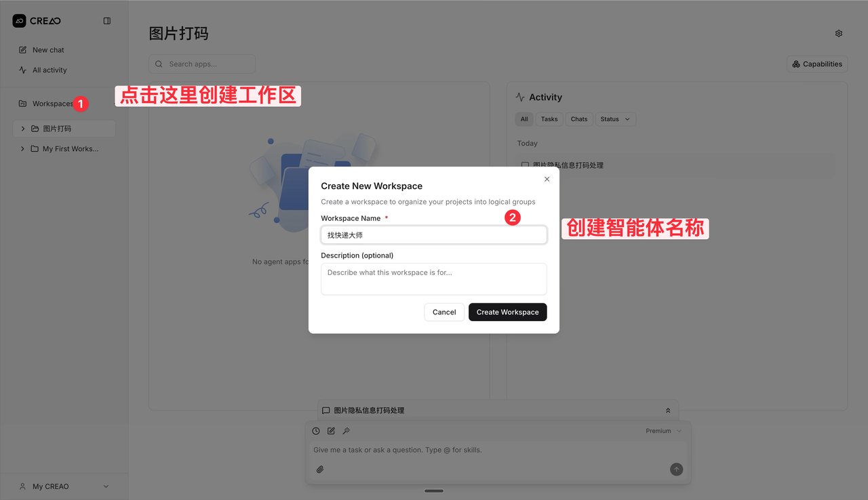Image resolution: width=868 pixels, height=500 pixels.
Task: Expand the 图片打码 workspace chevron
Action: (23, 129)
